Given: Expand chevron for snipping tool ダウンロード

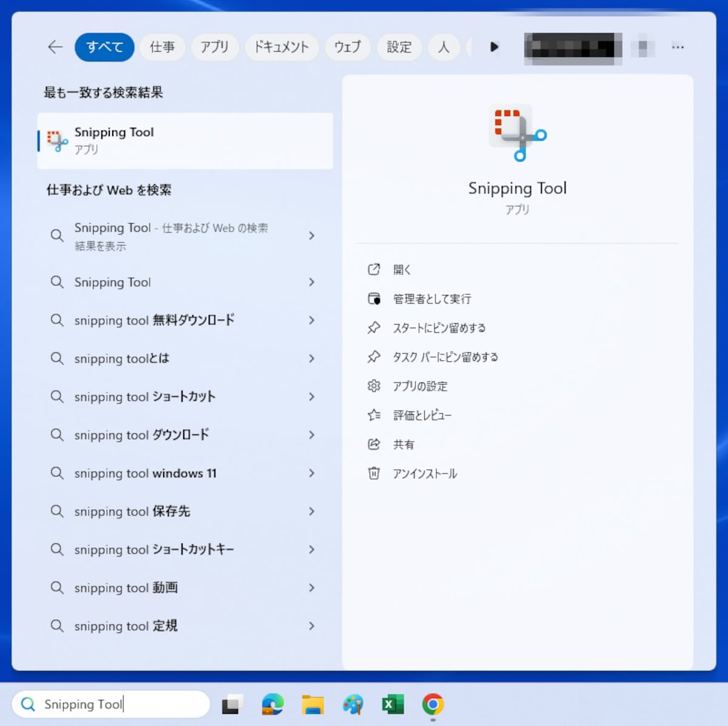Looking at the screenshot, I should pos(312,435).
